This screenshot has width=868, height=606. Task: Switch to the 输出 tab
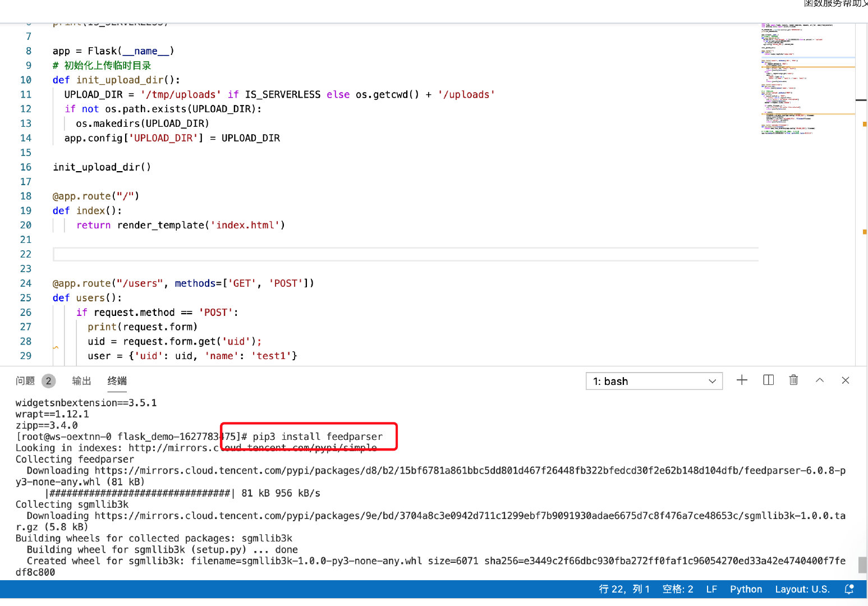[x=81, y=381]
